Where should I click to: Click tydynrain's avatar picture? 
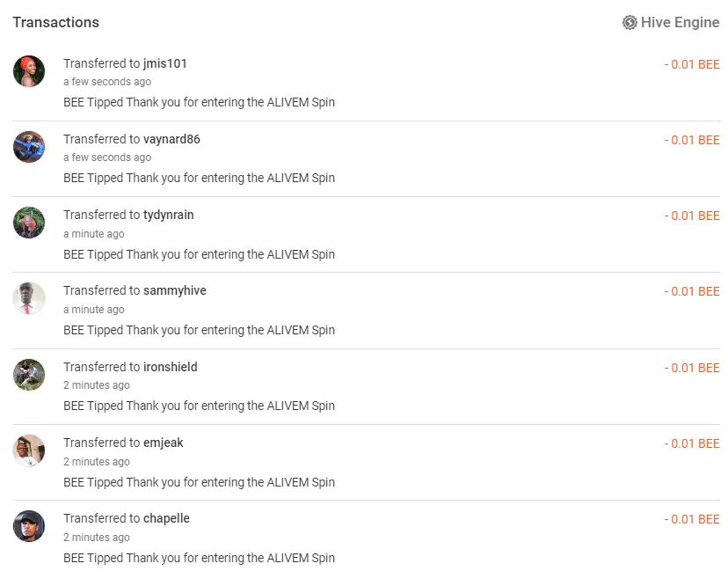[x=29, y=223]
